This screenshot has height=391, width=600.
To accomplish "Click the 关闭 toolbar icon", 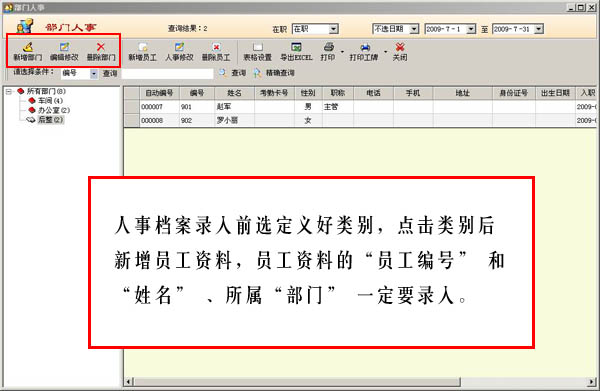I will [x=400, y=51].
